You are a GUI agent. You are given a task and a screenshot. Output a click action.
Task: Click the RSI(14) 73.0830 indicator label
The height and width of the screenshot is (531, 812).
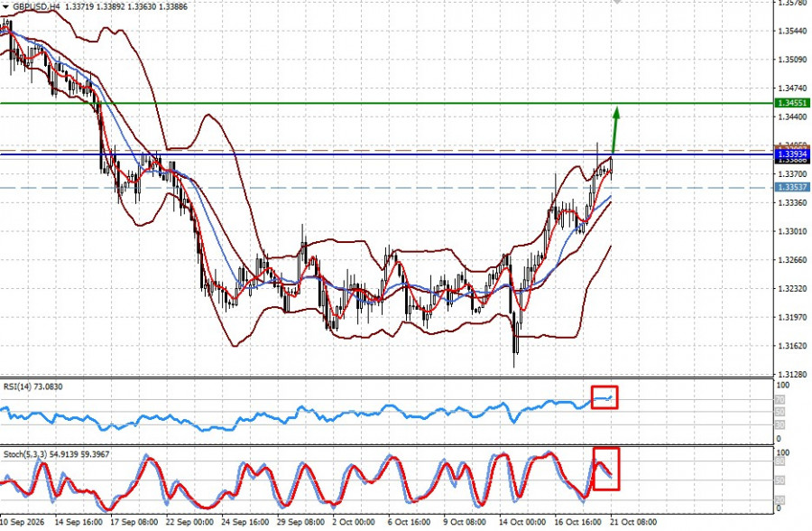coord(33,387)
